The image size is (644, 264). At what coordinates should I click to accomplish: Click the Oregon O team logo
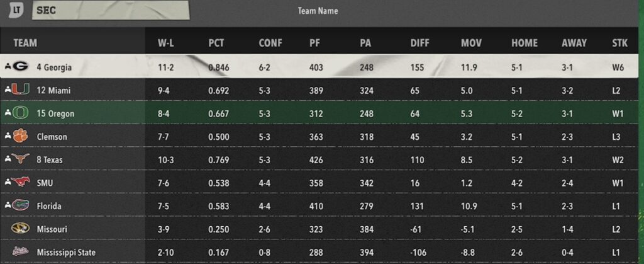pyautogui.click(x=20, y=112)
